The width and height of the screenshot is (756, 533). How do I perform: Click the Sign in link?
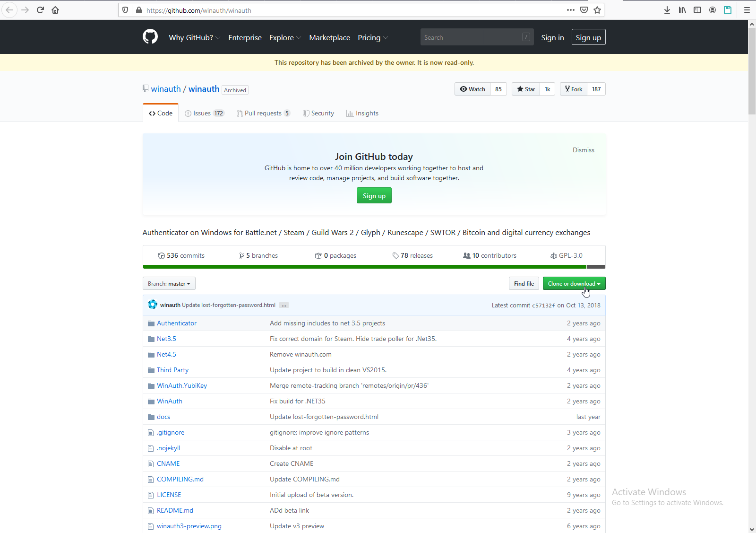pos(552,37)
